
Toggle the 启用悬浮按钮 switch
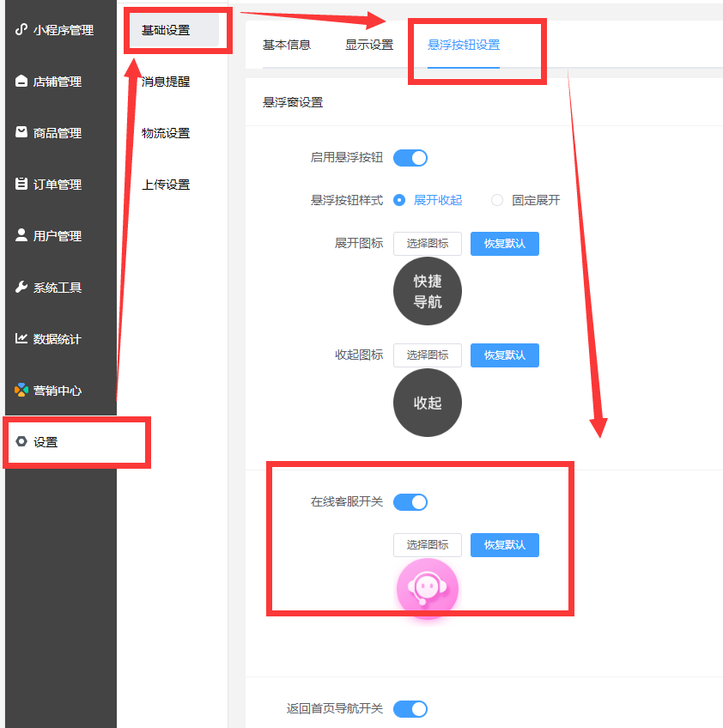(x=410, y=158)
